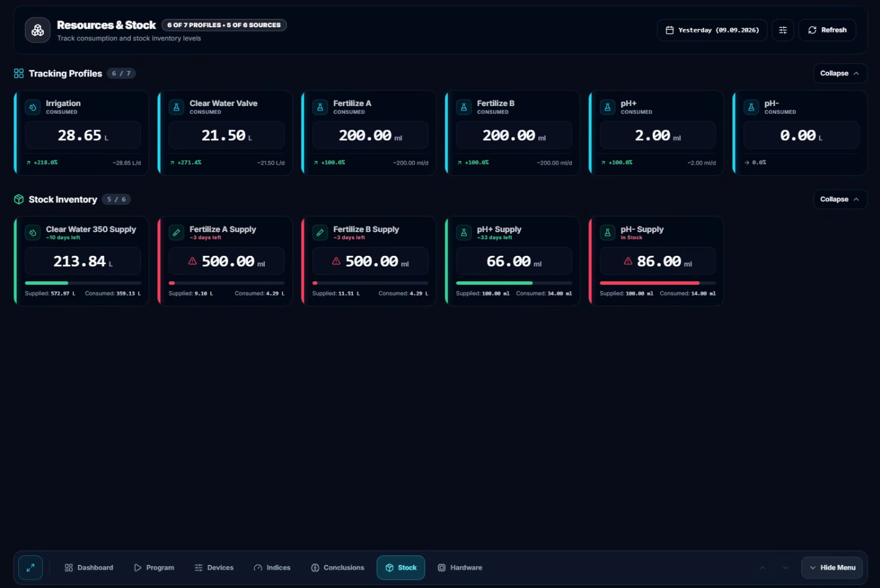This screenshot has height=588, width=880.
Task: Click the pH+ Supply flask icon
Action: (464, 233)
